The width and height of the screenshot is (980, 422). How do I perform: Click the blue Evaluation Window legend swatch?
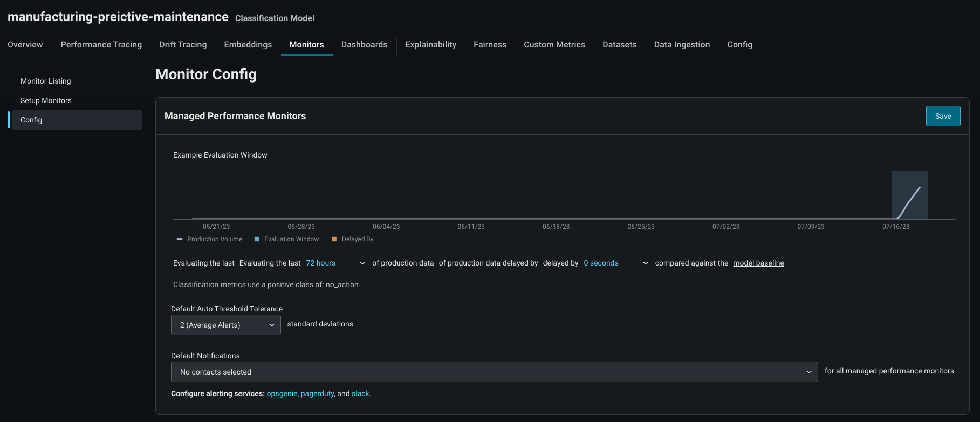[x=257, y=239]
